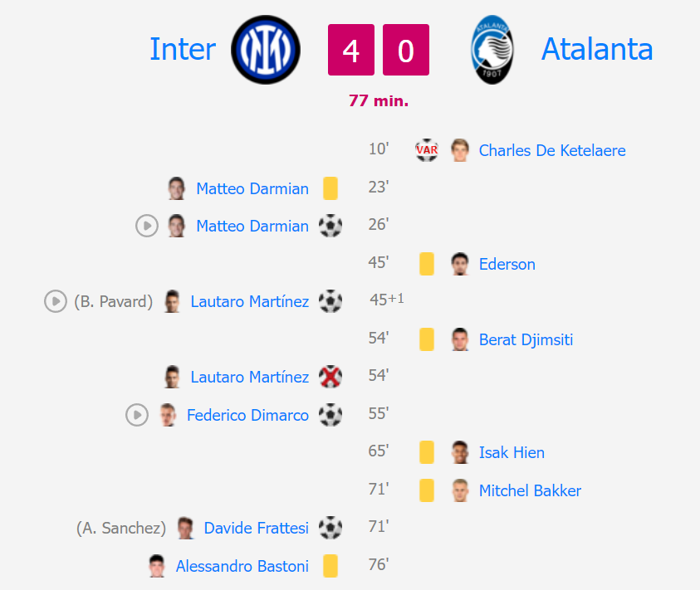Click Ederson's yellow card icon
700x590 pixels.
427,264
